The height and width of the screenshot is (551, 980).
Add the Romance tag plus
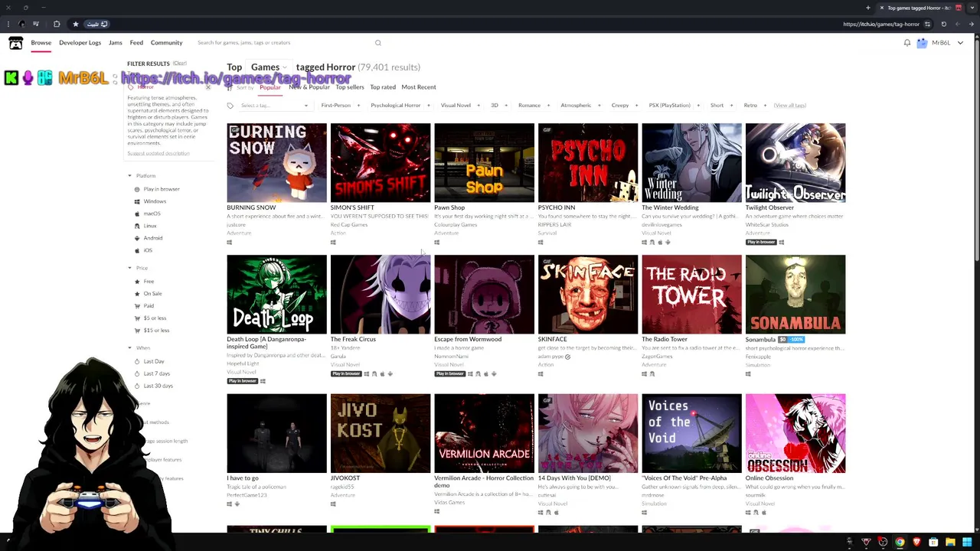point(548,106)
